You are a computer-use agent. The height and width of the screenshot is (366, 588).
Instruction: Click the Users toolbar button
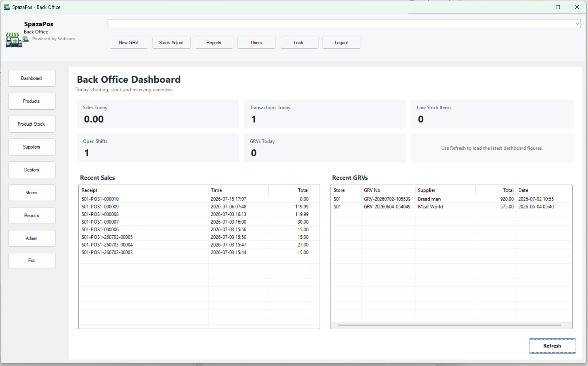(256, 43)
